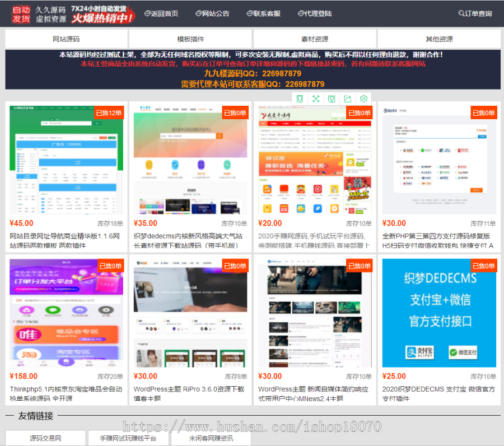Click the fullscreen expand icon in the toolbar

[x=316, y=98]
